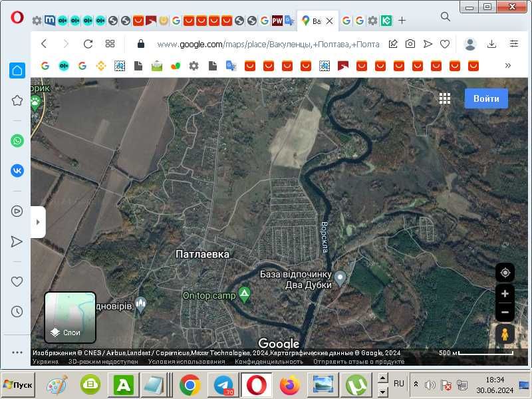
Task: Open uTorrent from the taskbar
Action: click(356, 385)
